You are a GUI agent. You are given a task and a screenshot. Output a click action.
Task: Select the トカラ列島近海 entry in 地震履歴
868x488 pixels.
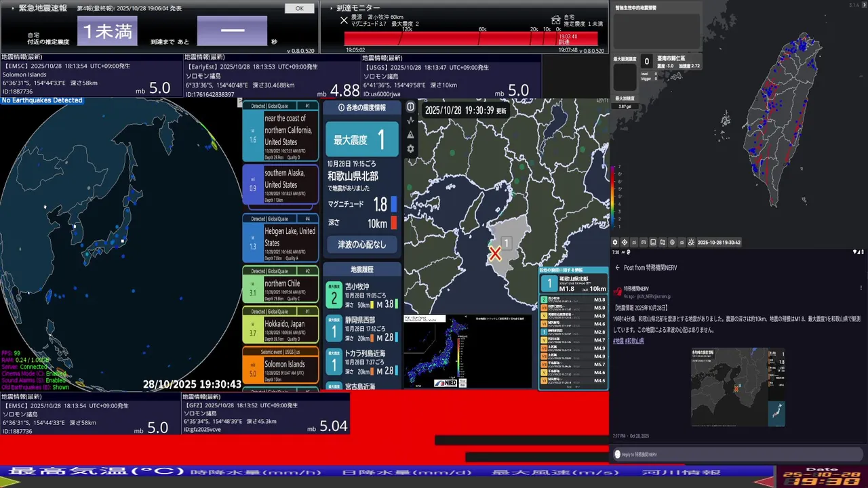[361, 361]
